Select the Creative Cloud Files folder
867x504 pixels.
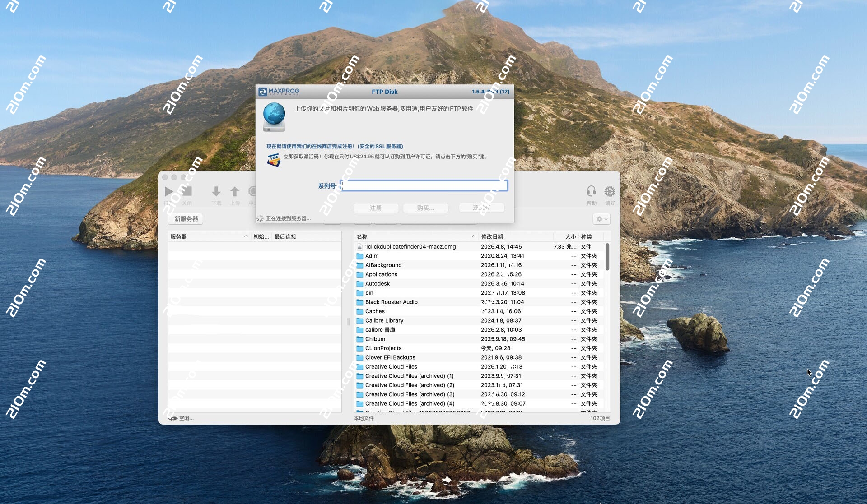pos(480,367)
